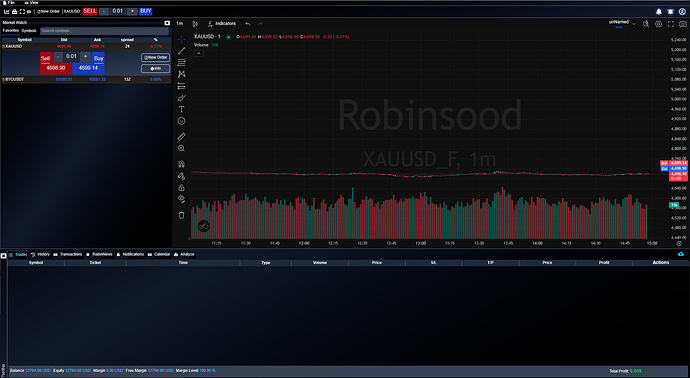This screenshot has width=690, height=378.
Task: Open the File menu
Action: (x=9, y=3)
